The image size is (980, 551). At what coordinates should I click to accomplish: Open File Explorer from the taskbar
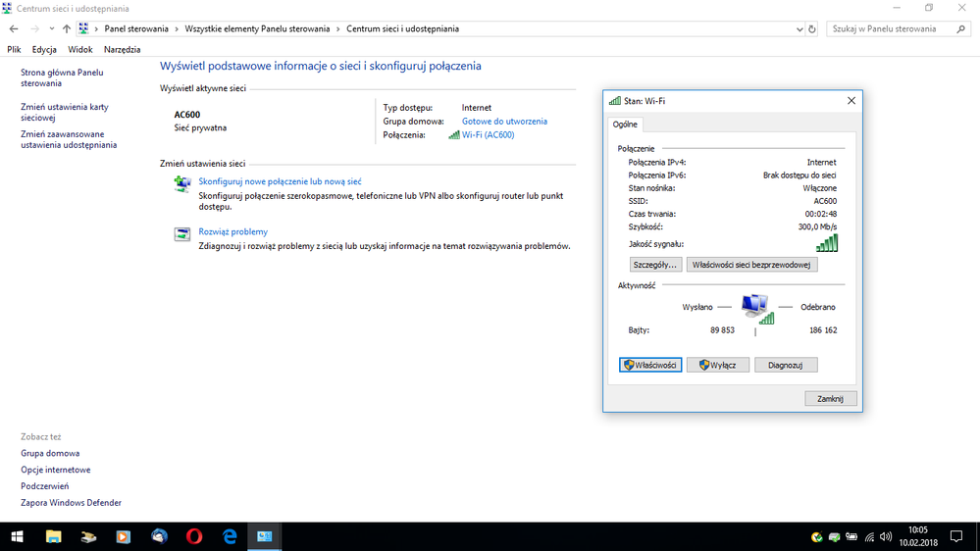coord(53,536)
